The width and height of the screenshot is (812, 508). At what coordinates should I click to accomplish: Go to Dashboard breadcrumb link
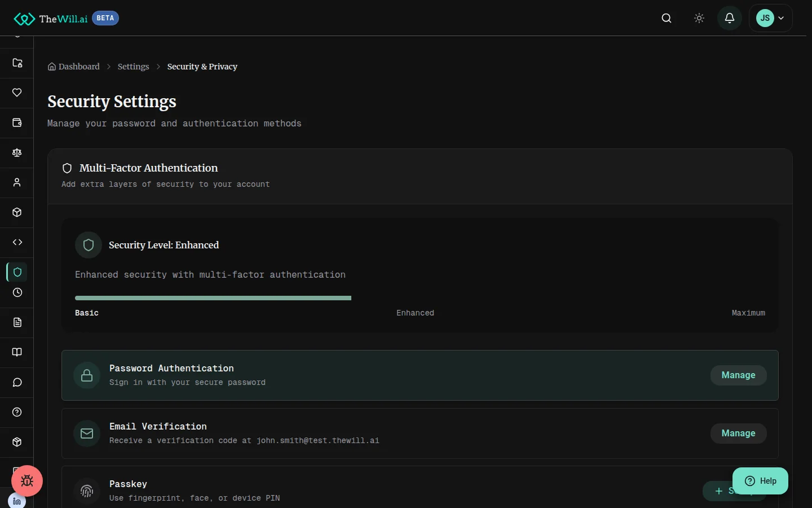coord(74,67)
